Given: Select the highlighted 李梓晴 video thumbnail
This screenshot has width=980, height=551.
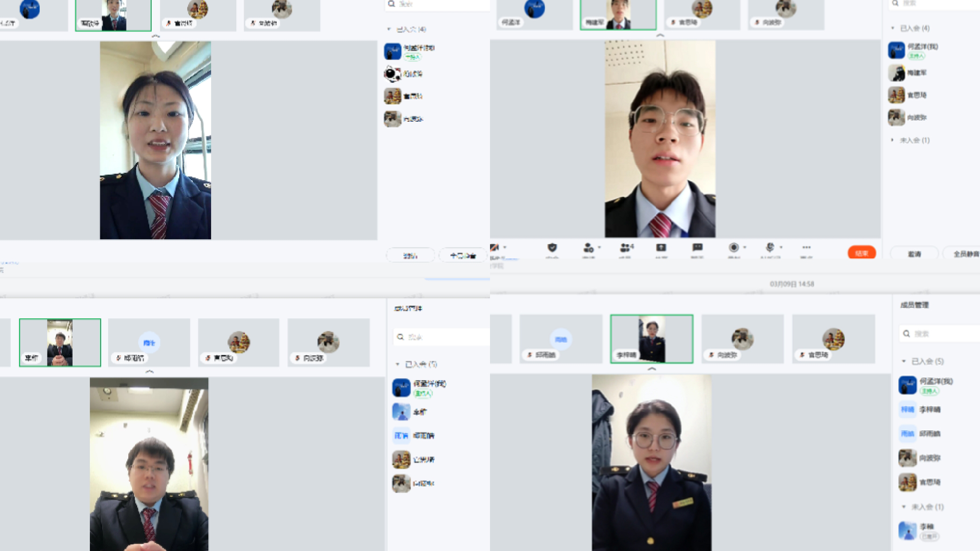Looking at the screenshot, I should 651,338.
